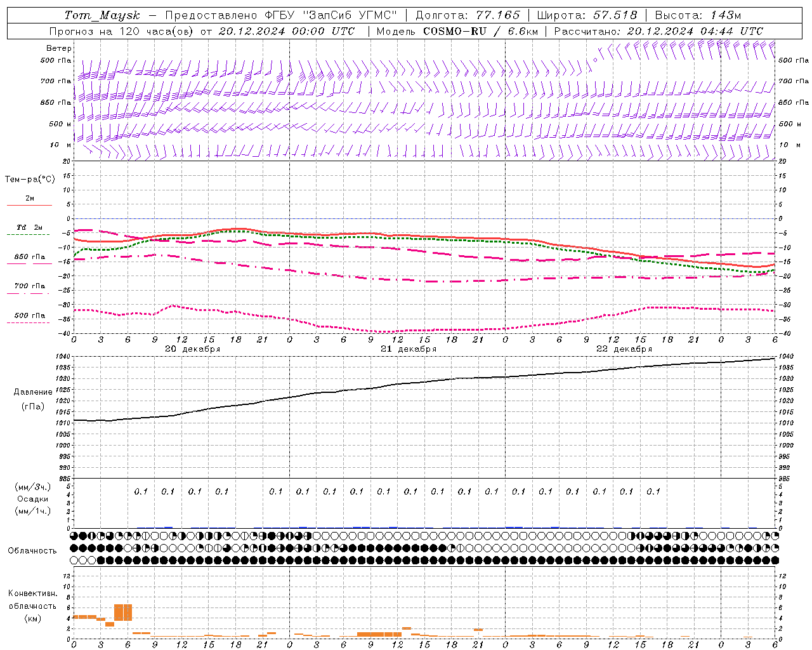Click the Ветер panel label
The image size is (812, 650).
pyautogui.click(x=59, y=48)
